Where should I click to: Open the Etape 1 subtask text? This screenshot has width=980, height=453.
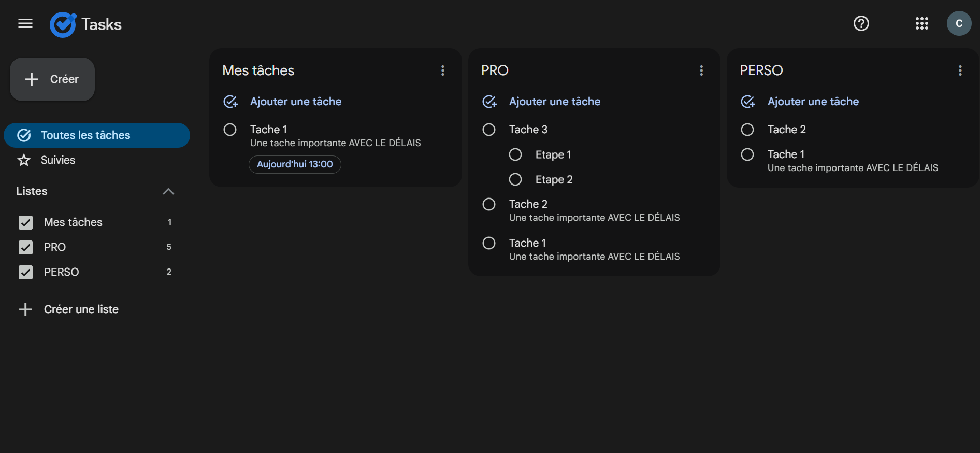pos(553,154)
